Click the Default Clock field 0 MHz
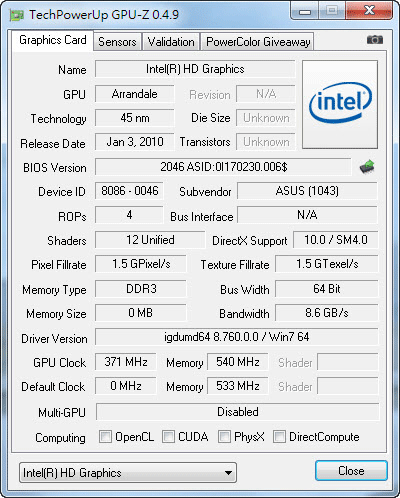 click(x=126, y=386)
